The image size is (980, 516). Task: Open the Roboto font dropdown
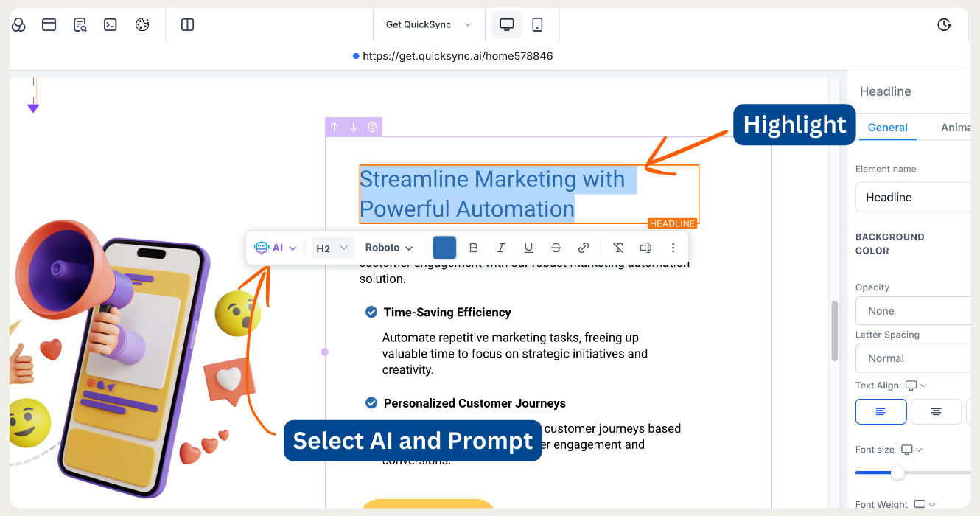click(389, 248)
